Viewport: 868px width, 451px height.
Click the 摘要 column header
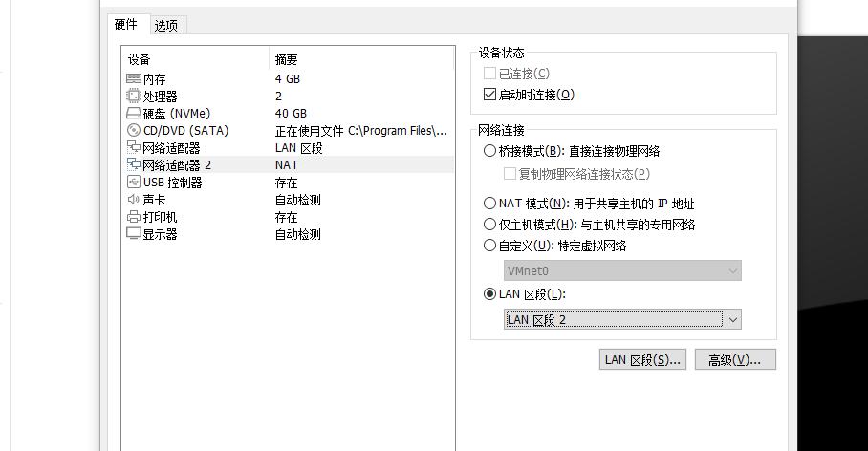361,59
